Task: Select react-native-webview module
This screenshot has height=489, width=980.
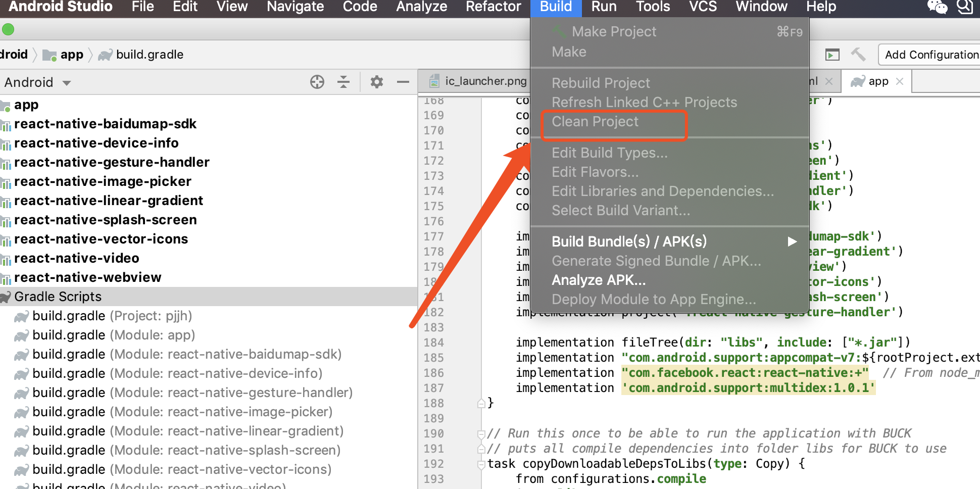Action: point(88,277)
